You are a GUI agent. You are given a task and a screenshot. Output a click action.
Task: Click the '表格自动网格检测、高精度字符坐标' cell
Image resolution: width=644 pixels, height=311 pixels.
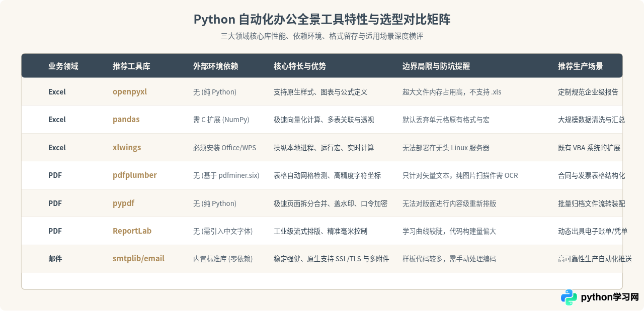tap(327, 176)
